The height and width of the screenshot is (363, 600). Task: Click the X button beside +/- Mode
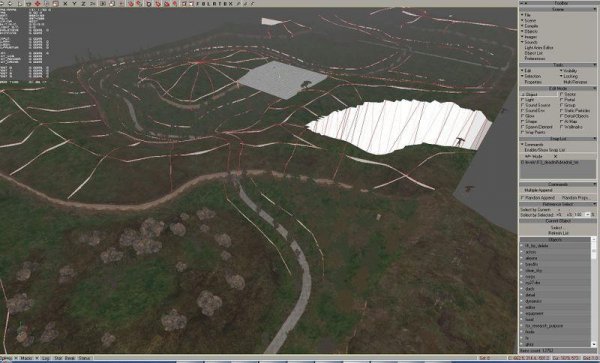coord(555,156)
